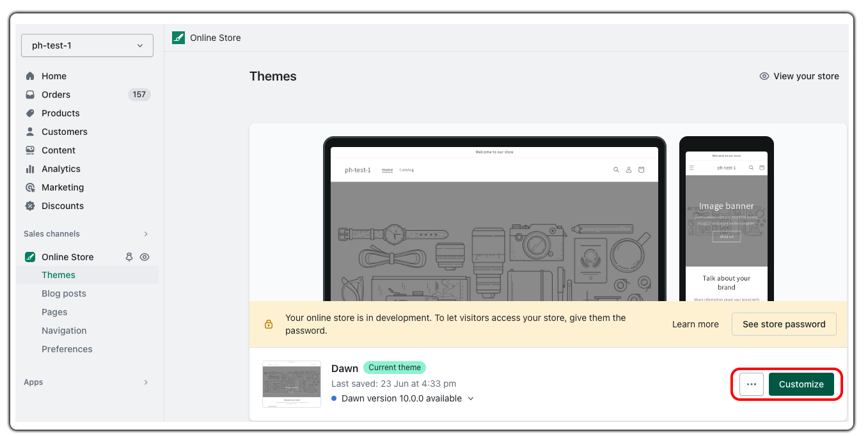
Task: Expand Dawn version 10.0.0 available chevron
Action: (471, 398)
